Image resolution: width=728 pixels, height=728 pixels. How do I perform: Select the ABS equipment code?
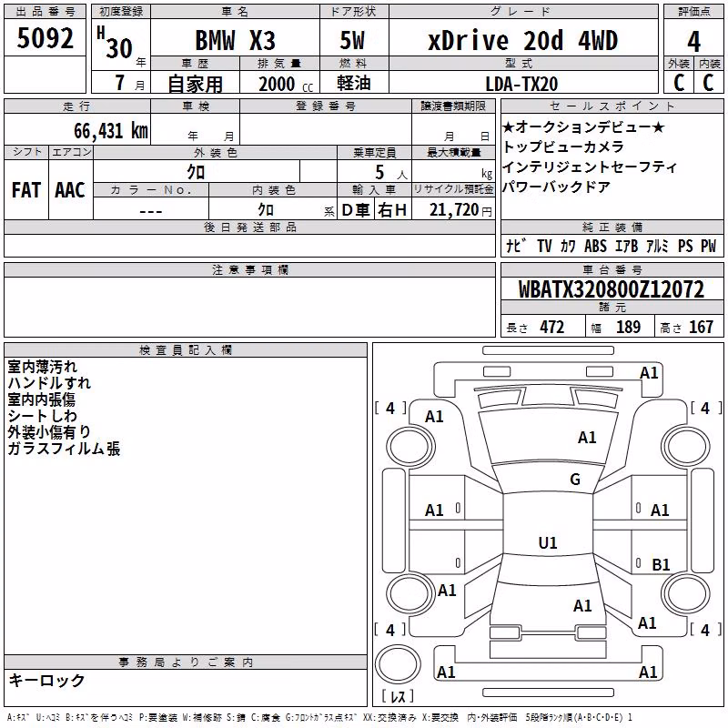coord(595,246)
